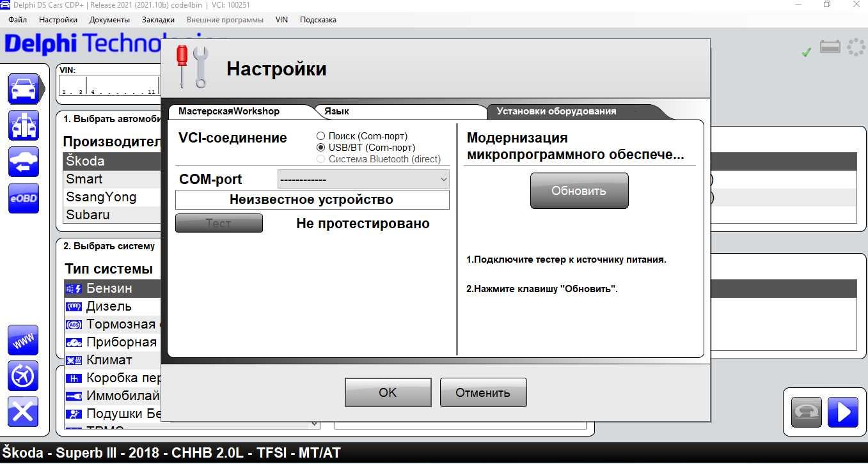This screenshot has height=464, width=868.
Task: Click the ABS brake system icon
Action: pos(74,325)
